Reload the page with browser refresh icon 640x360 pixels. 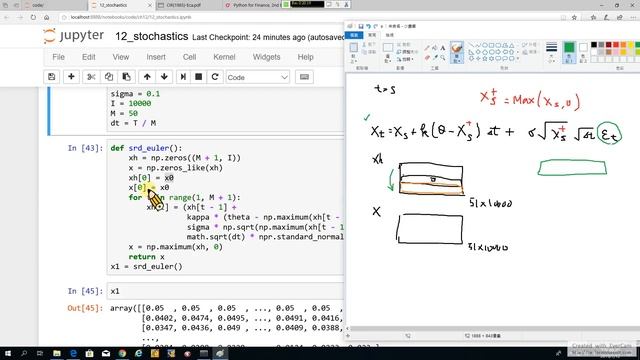pos(33,17)
